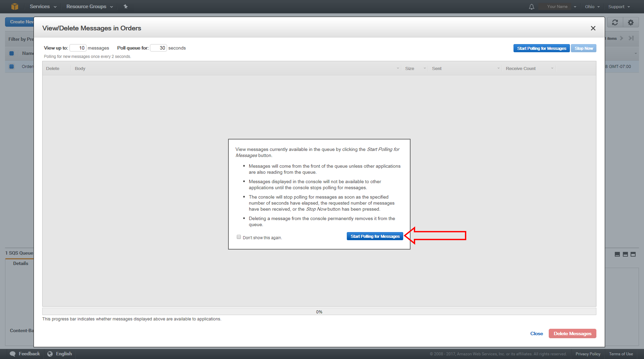The width and height of the screenshot is (644, 359).
Task: Click Stop Now to halt polling
Action: (583, 48)
